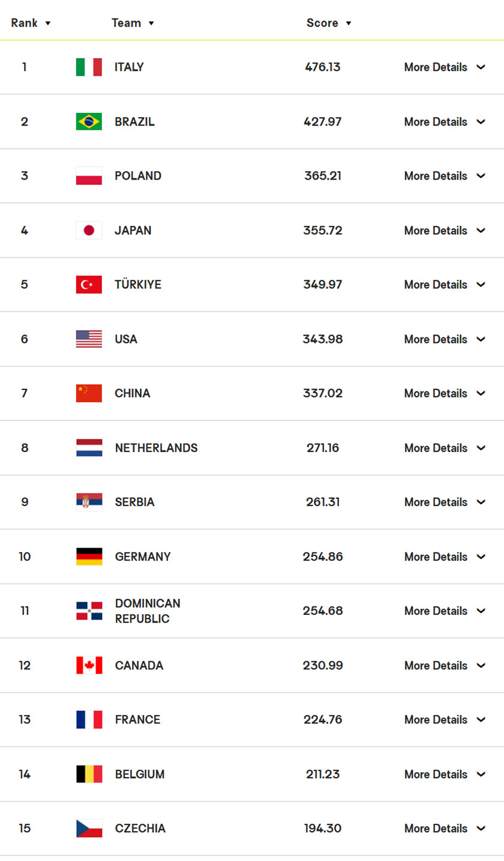
Task: Click the Italy flag icon
Action: 89,67
